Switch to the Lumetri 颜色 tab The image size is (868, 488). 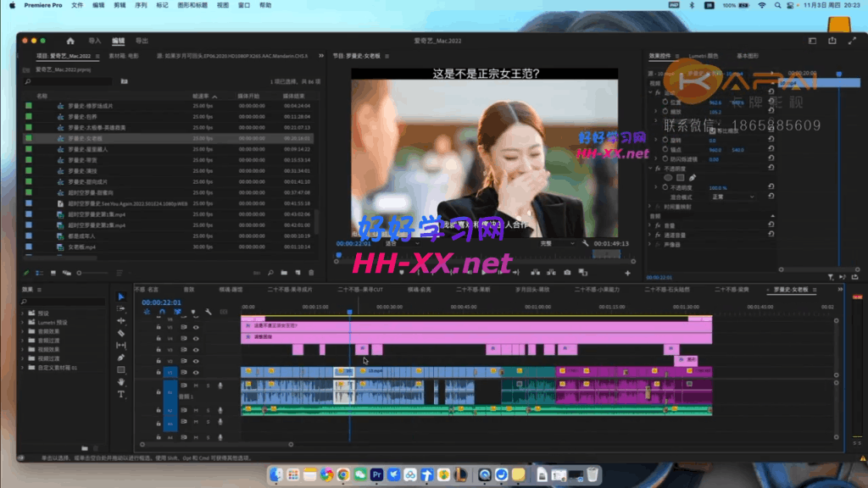pyautogui.click(x=704, y=56)
